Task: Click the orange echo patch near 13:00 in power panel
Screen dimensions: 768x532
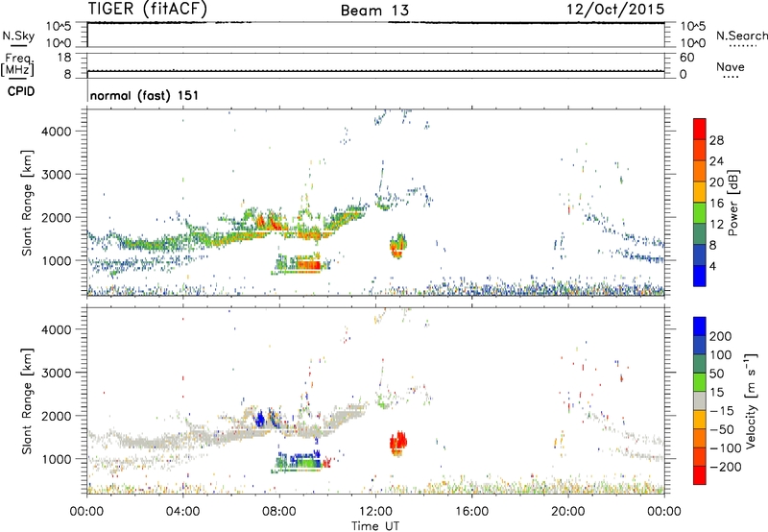Action: click(x=398, y=246)
